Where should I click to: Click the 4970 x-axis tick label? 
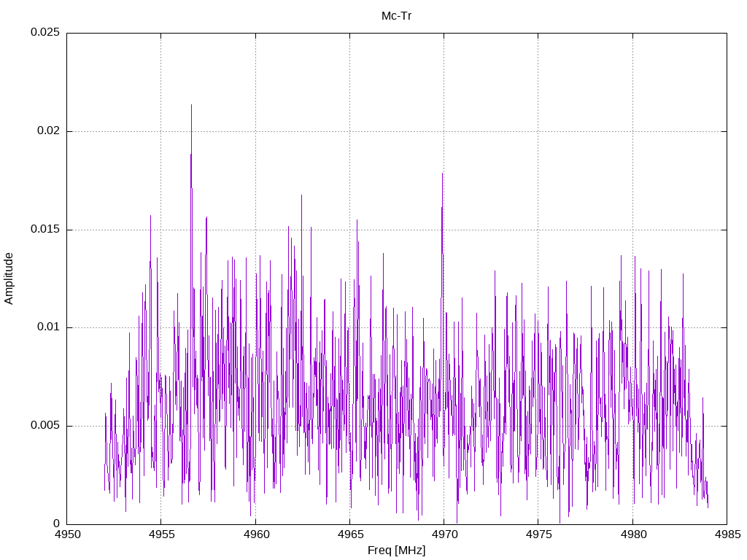(444, 534)
